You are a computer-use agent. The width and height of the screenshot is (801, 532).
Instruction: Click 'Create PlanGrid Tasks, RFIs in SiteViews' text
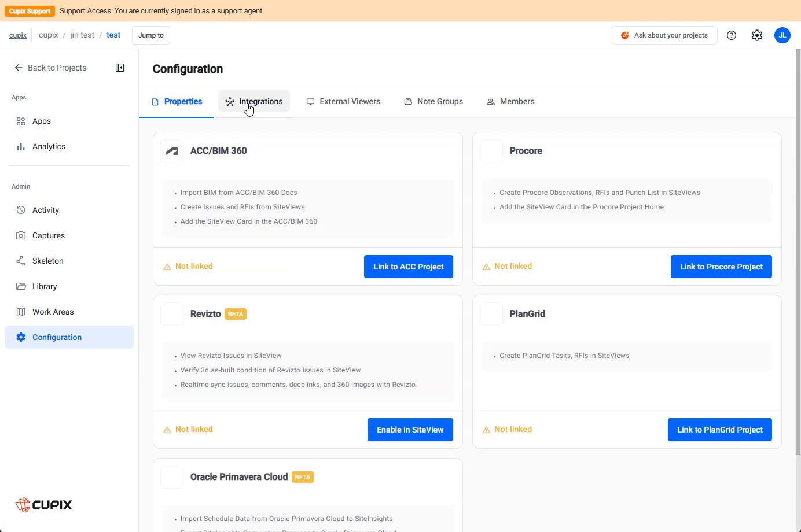[564, 356]
